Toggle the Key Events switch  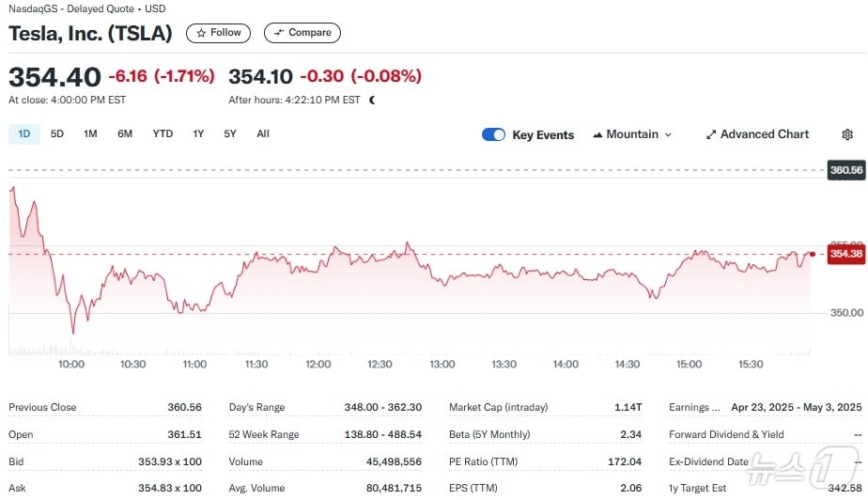pyautogui.click(x=493, y=134)
